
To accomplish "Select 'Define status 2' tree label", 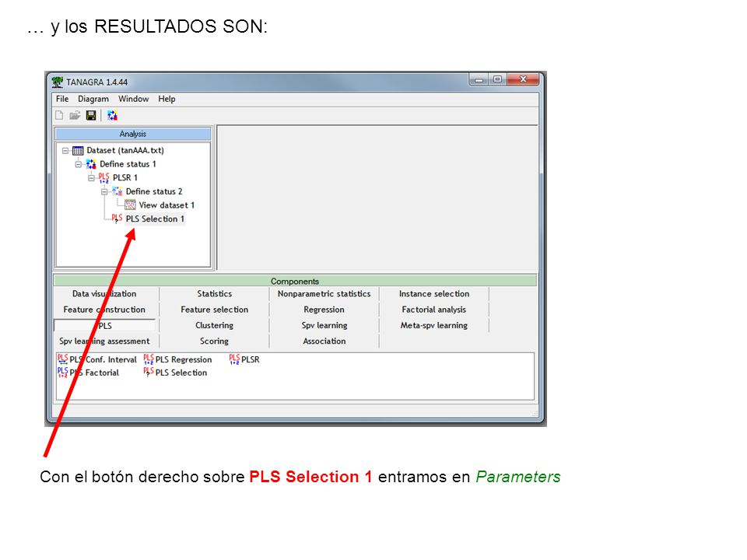I will (154, 191).
